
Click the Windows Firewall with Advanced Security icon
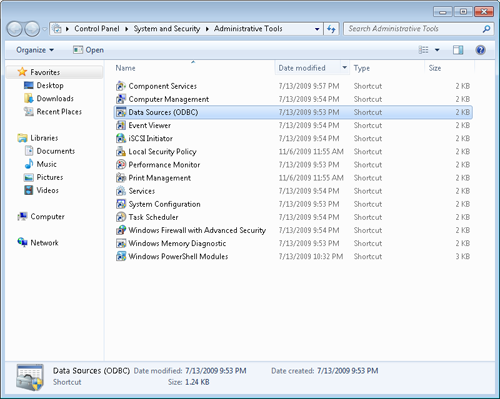point(121,230)
